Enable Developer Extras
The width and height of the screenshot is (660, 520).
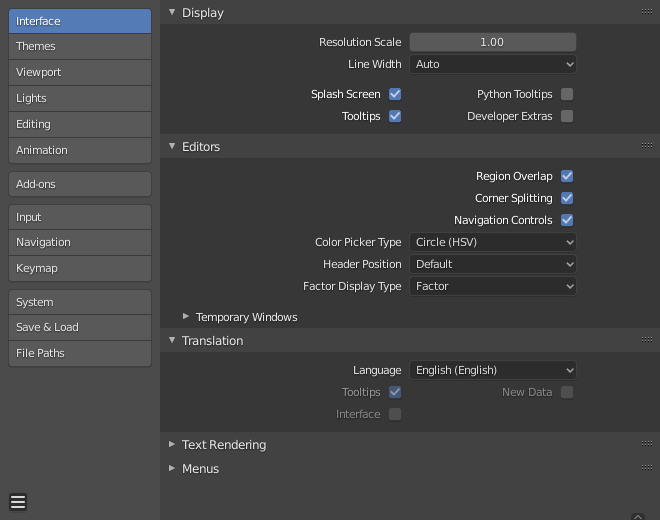pos(567,116)
